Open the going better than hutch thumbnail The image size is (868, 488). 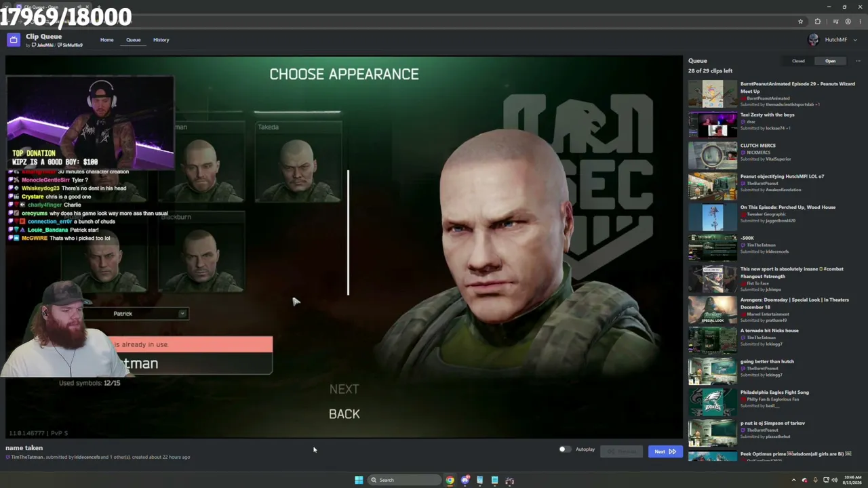pyautogui.click(x=713, y=371)
